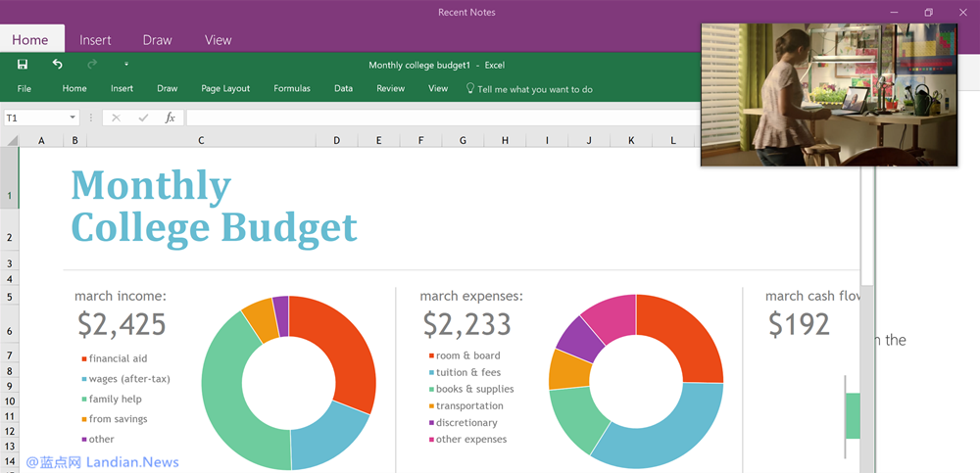Click the Tell me what you want to do box
This screenshot has height=473, width=980.
[x=535, y=89]
